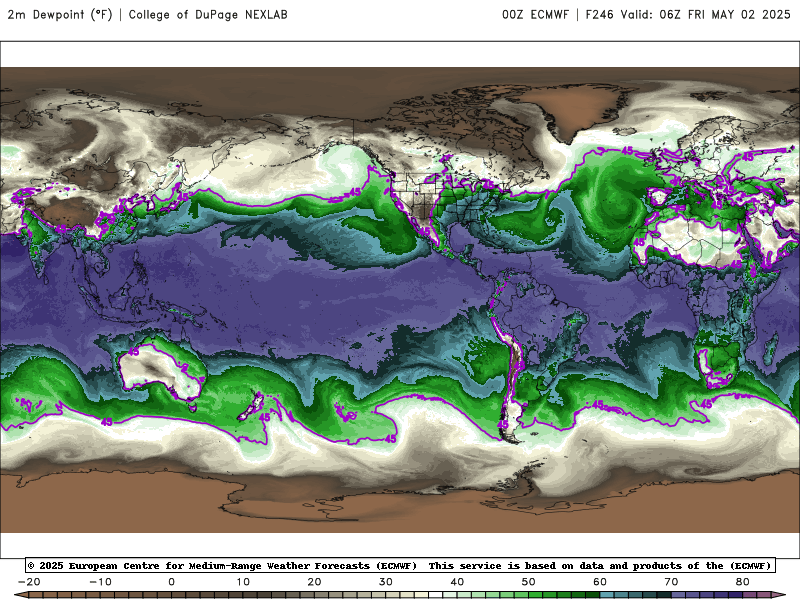Viewport: 800px width, 600px height.
Task: Click the '2m Dewpoint (°F)' title text
Action: (x=60, y=15)
